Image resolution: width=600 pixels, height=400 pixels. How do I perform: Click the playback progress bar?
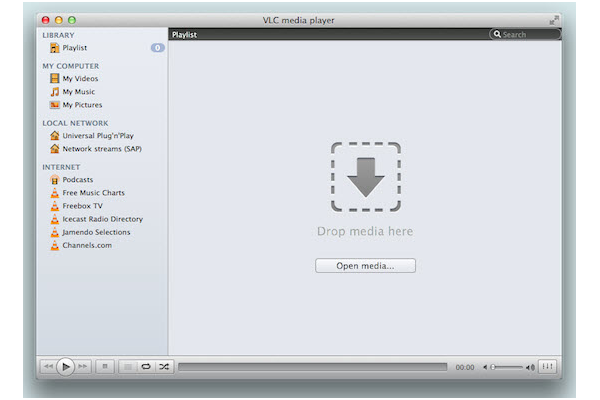tap(312, 367)
